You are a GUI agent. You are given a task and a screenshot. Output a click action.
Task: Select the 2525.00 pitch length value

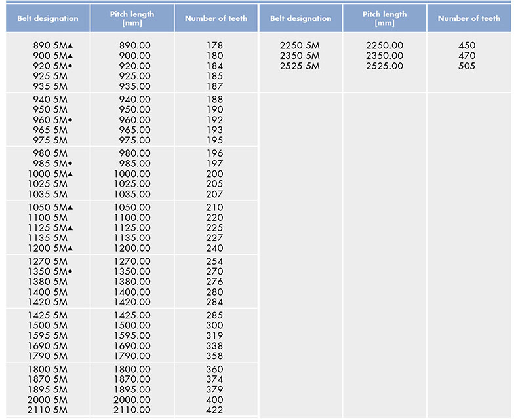(x=384, y=66)
